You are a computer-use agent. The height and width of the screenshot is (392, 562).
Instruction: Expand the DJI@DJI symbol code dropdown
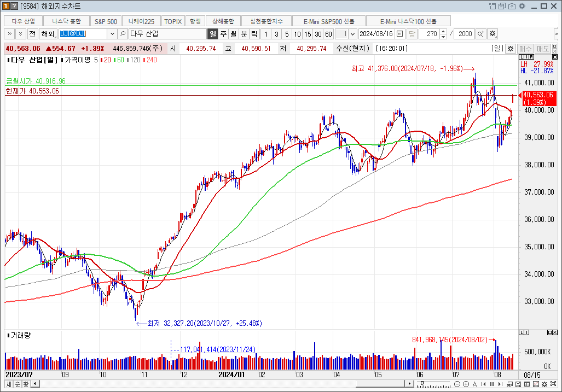(x=113, y=34)
